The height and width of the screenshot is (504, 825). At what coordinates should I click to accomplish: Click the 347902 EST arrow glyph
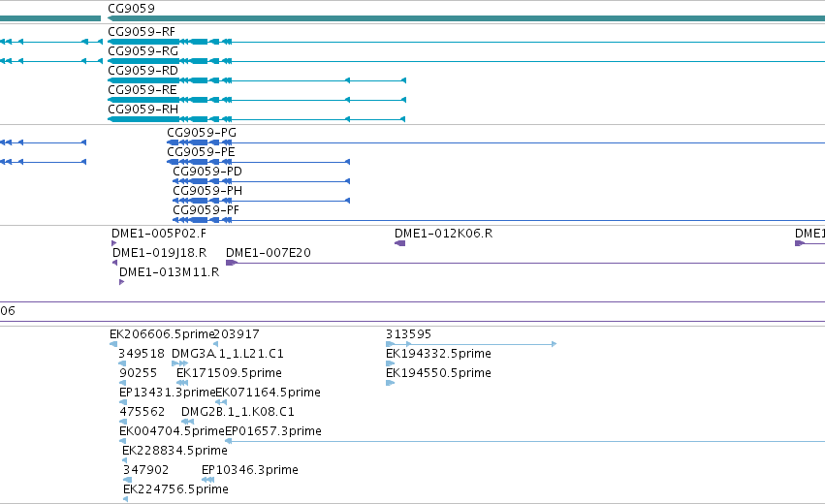pos(127,480)
